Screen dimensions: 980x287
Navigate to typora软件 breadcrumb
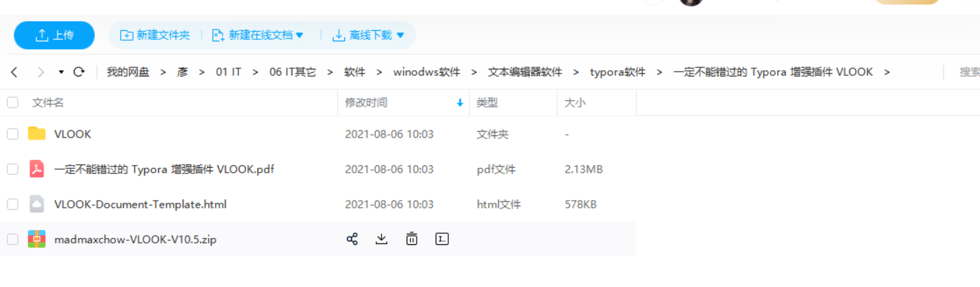pyautogui.click(x=618, y=72)
